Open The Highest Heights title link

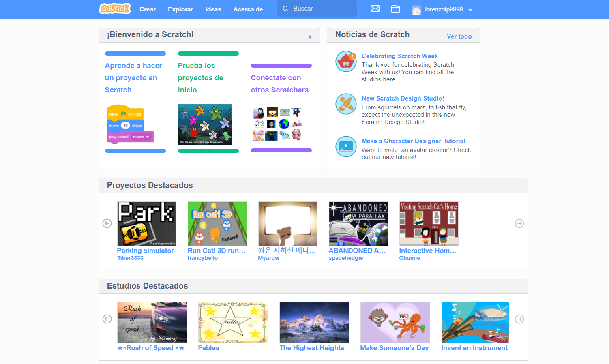point(312,348)
